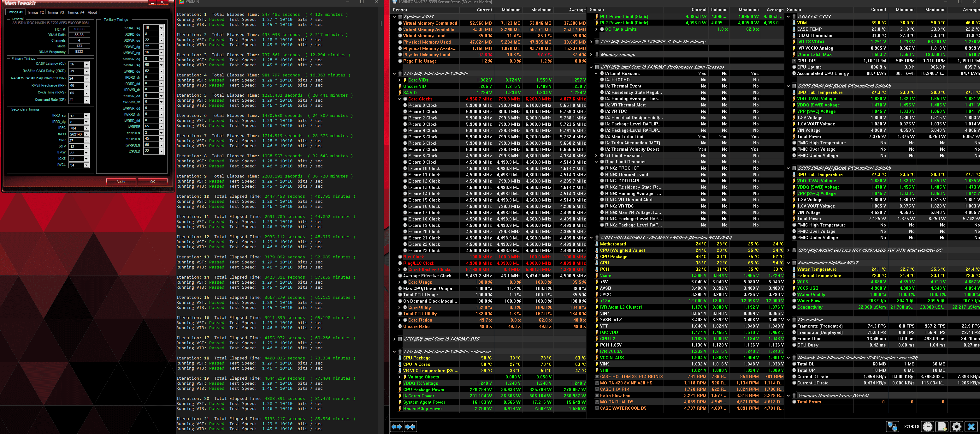Start logging with the sheet-plus icon

click(x=942, y=426)
